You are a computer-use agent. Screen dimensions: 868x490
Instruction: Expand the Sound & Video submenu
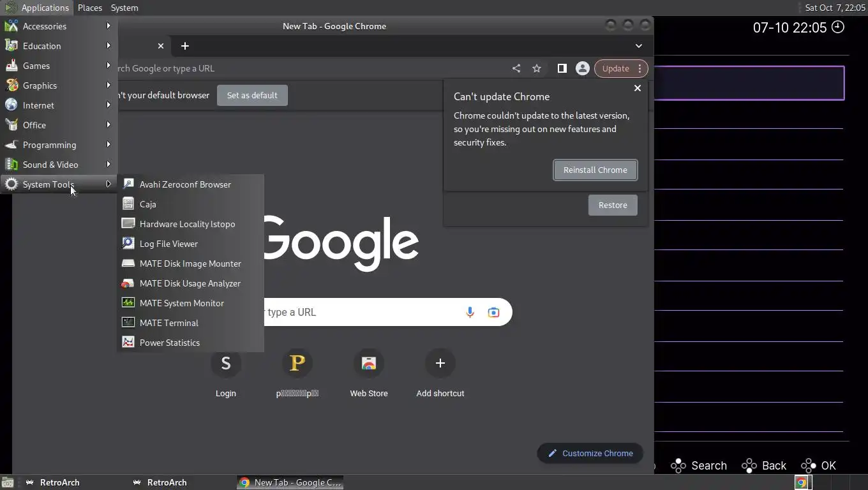click(x=59, y=165)
